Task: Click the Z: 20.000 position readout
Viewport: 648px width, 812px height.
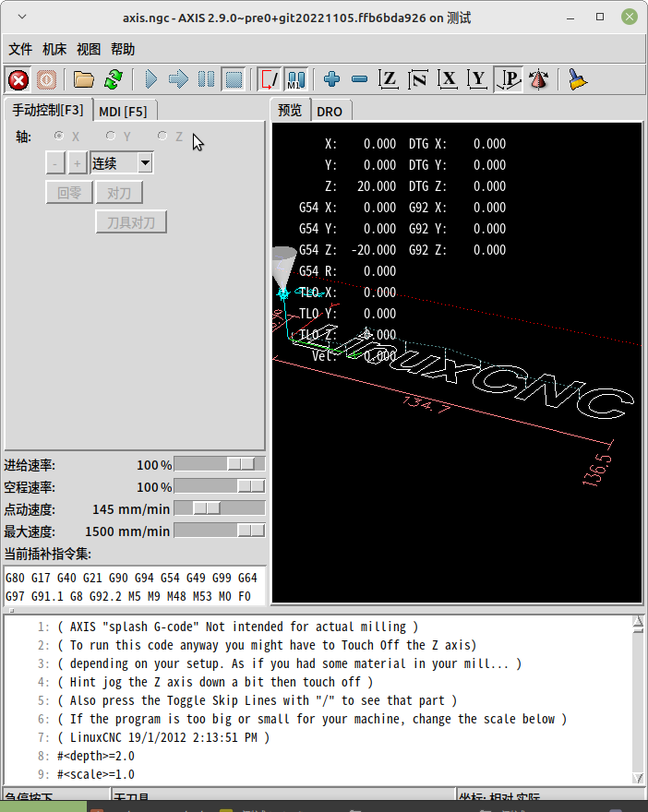Action: (361, 186)
